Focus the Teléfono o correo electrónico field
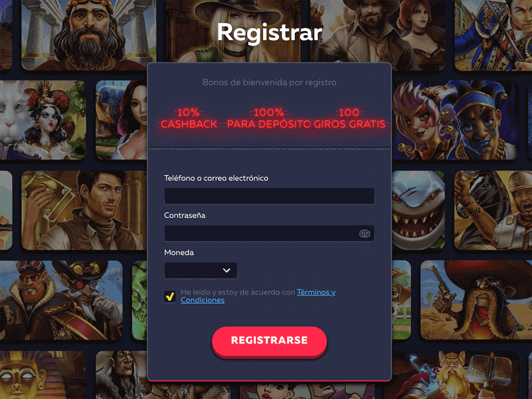 269,196
